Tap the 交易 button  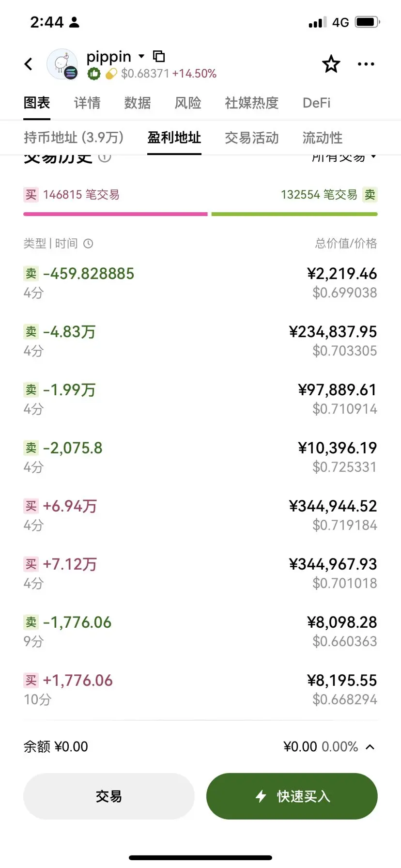tap(108, 796)
